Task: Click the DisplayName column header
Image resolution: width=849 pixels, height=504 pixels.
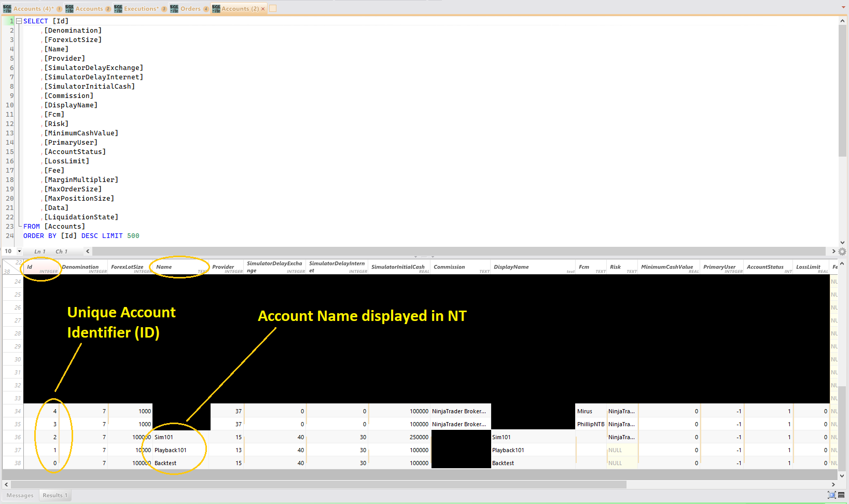Action: 534,267
